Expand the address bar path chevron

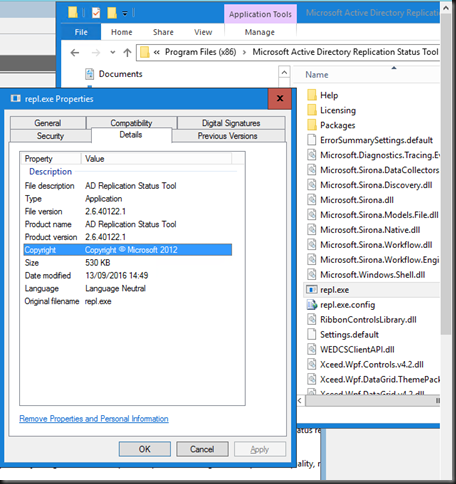(x=157, y=52)
